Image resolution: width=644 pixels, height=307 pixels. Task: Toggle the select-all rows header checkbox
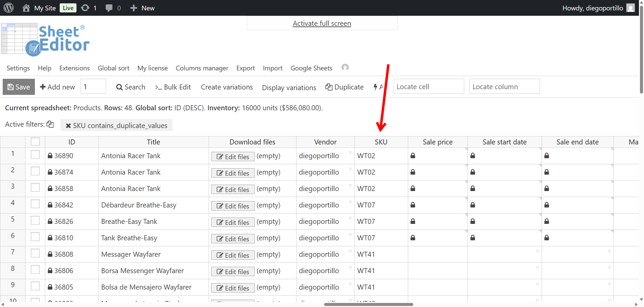pos(35,142)
